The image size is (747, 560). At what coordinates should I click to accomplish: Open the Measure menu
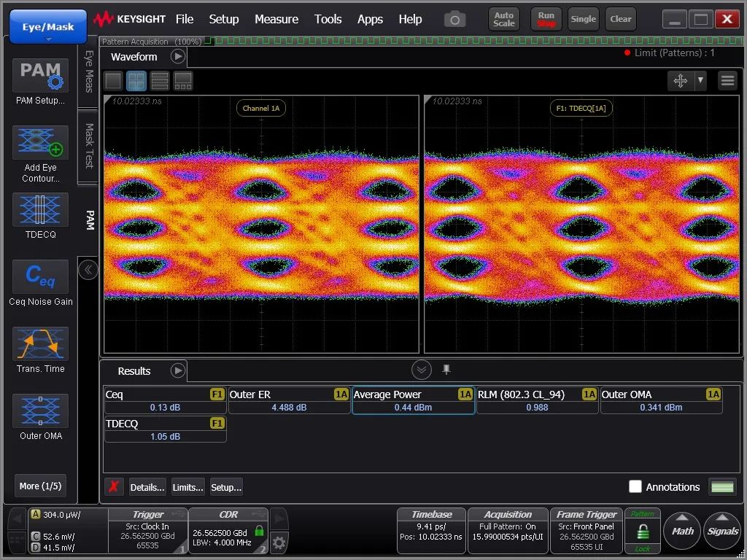pos(276,19)
